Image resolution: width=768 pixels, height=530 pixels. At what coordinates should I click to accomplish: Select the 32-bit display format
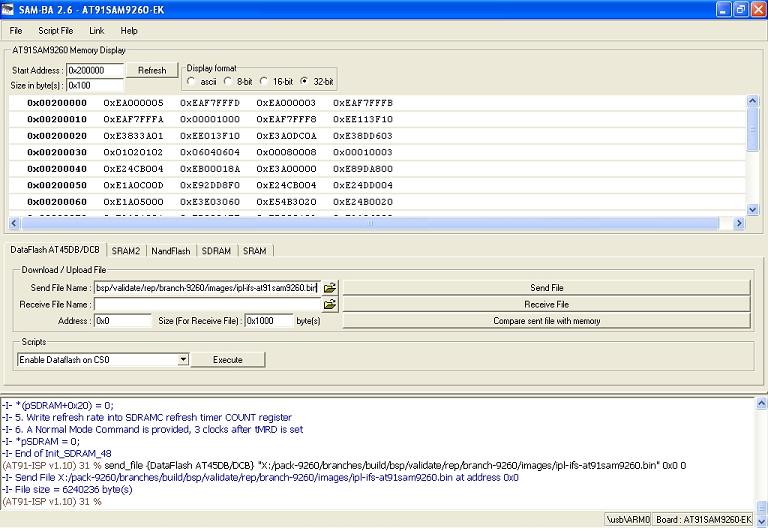305,80
